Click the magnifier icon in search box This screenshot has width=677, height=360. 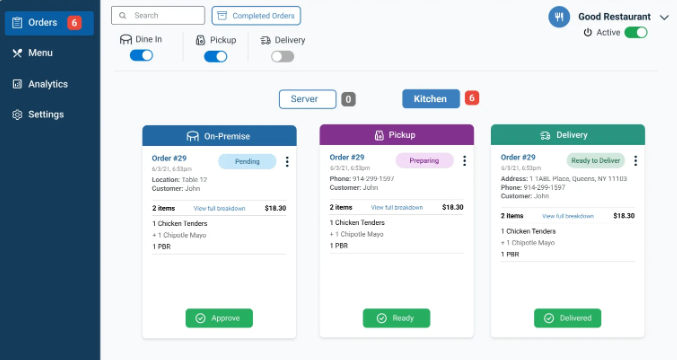pyautogui.click(x=123, y=16)
